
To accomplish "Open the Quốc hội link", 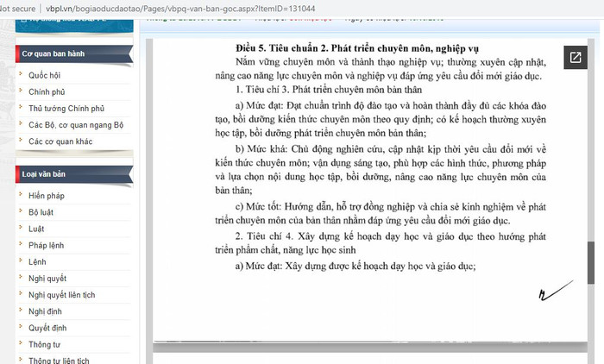I will (44, 75).
